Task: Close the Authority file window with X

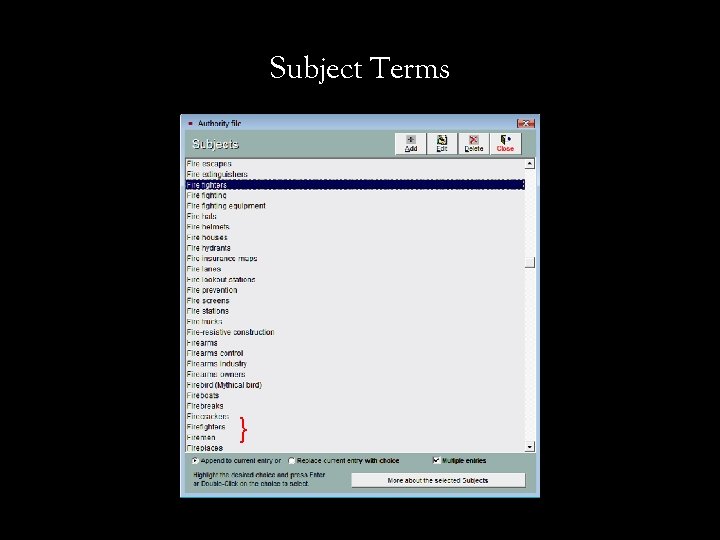Action: [526, 123]
